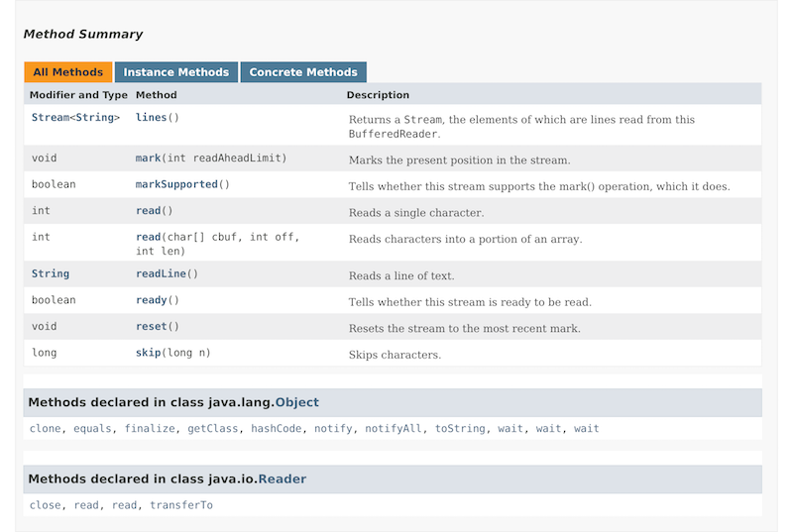Screen dimensions: 793x532
Task: Select the Concrete Methods tab
Action: tap(303, 72)
